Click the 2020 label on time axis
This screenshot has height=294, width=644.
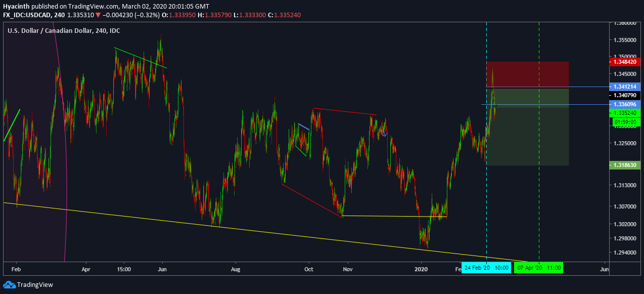(x=421, y=269)
